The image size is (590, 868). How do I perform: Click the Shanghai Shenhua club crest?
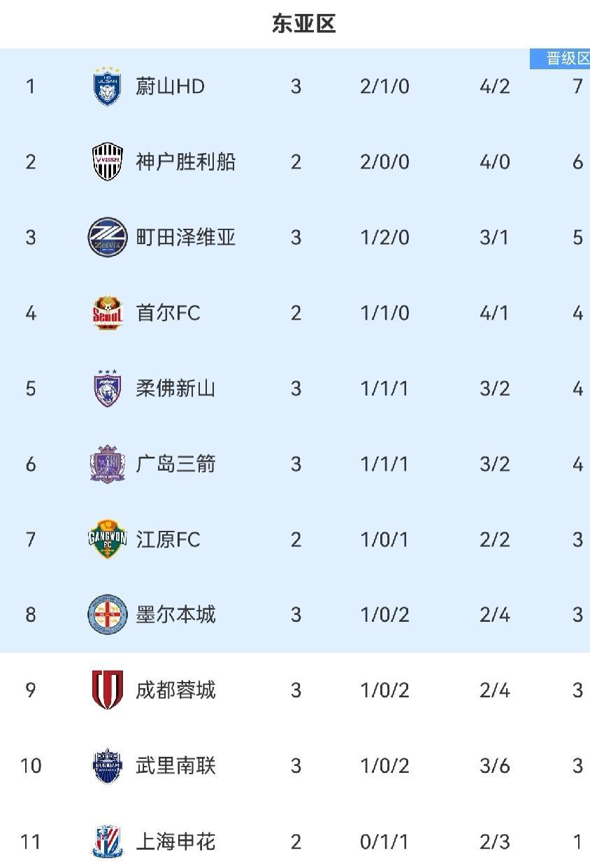tap(108, 841)
